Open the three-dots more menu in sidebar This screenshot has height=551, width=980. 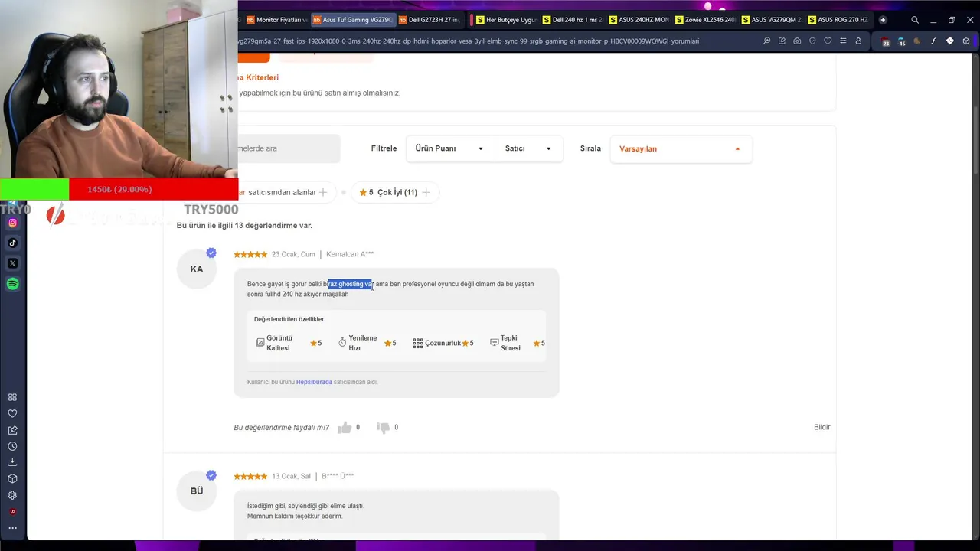coord(12,528)
